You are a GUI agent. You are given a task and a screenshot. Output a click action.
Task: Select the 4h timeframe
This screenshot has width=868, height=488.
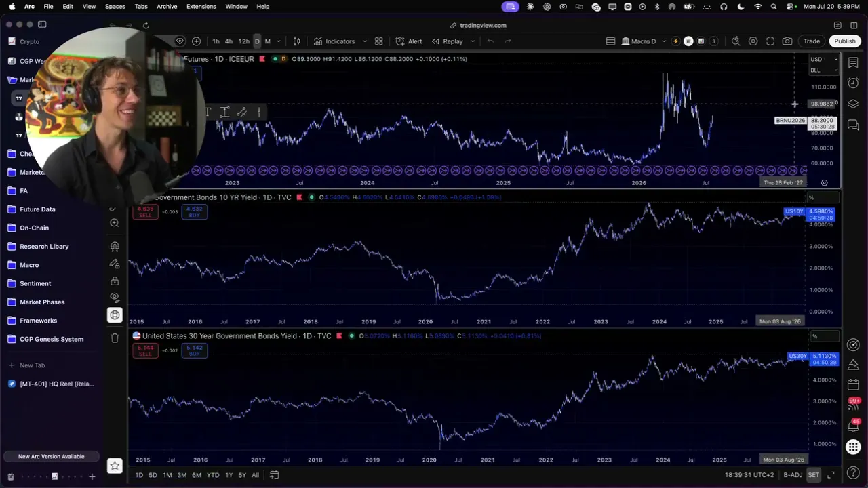pos(229,41)
